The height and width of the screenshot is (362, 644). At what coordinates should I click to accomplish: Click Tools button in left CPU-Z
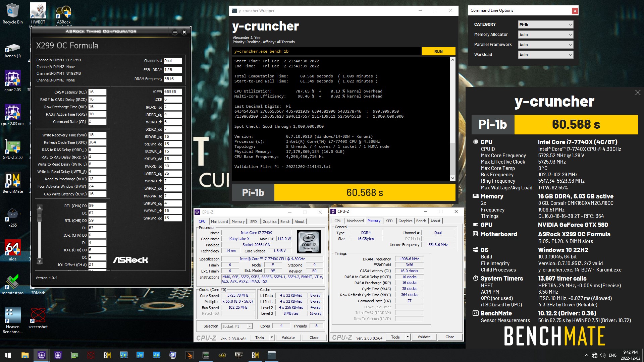tap(260, 338)
